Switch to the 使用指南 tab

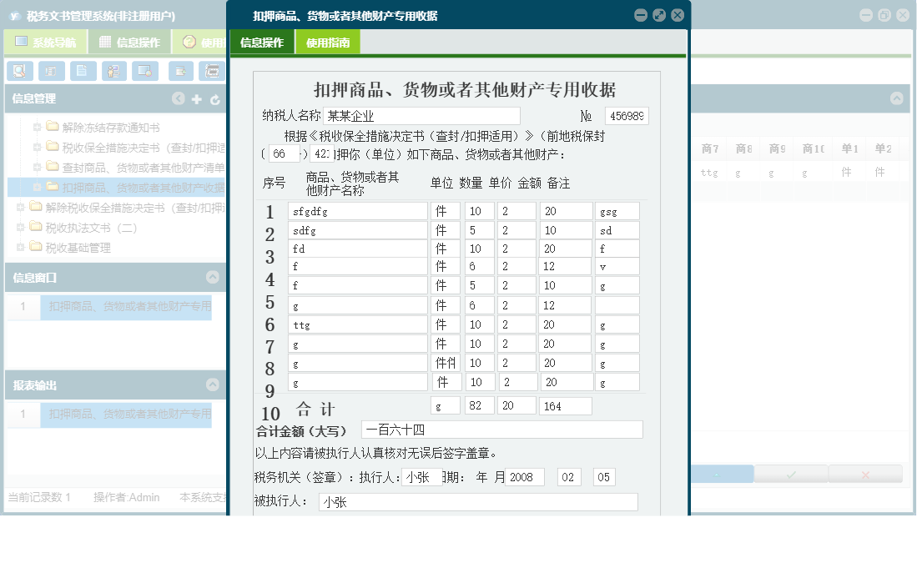coord(326,40)
